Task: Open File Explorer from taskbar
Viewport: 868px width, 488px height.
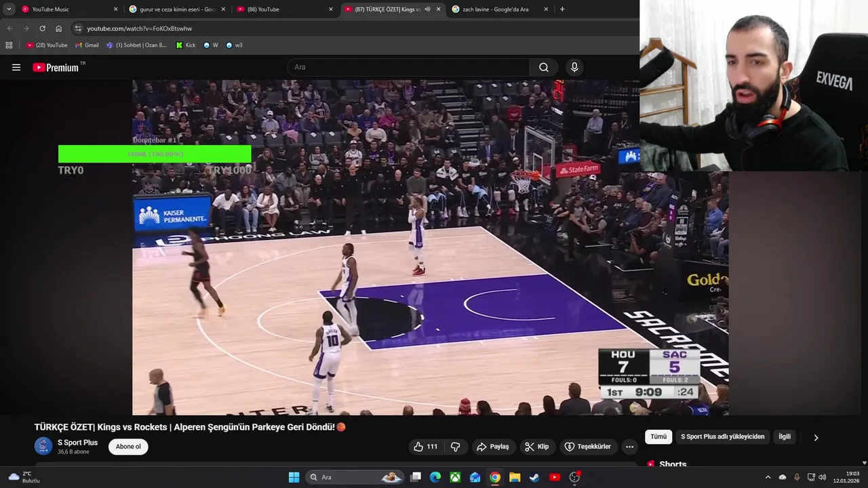Action: pos(515,477)
